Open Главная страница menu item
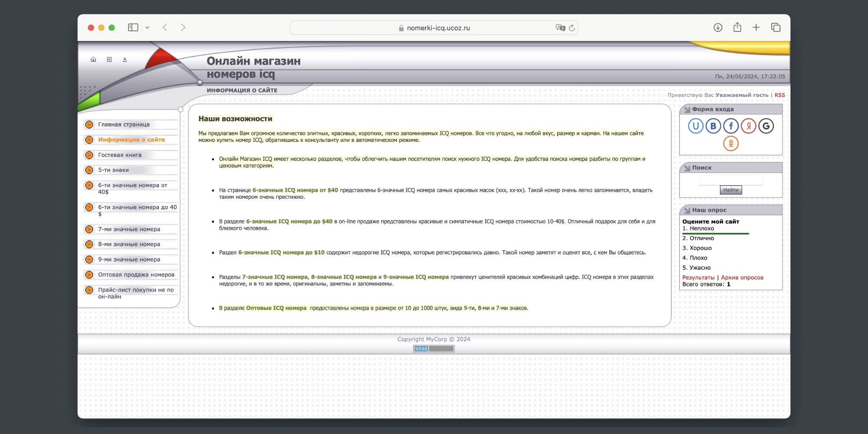This screenshot has width=868, height=434. pos(124,125)
